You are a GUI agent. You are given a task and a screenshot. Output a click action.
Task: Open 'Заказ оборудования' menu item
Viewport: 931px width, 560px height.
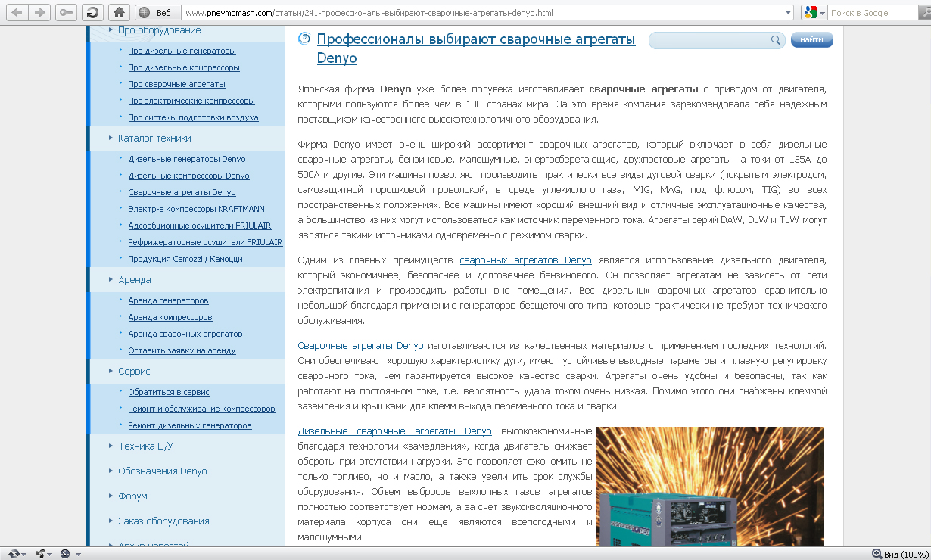pos(163,521)
